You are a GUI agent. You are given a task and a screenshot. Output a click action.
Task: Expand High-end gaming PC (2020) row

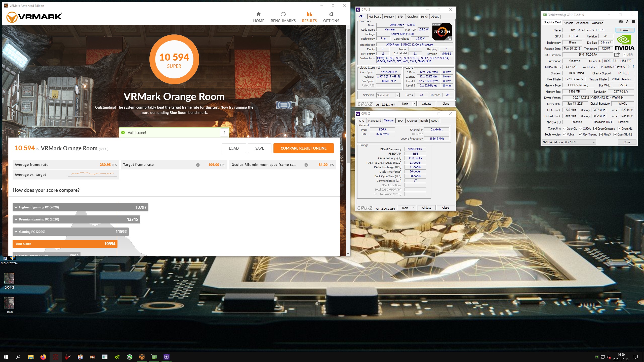[x=80, y=207]
